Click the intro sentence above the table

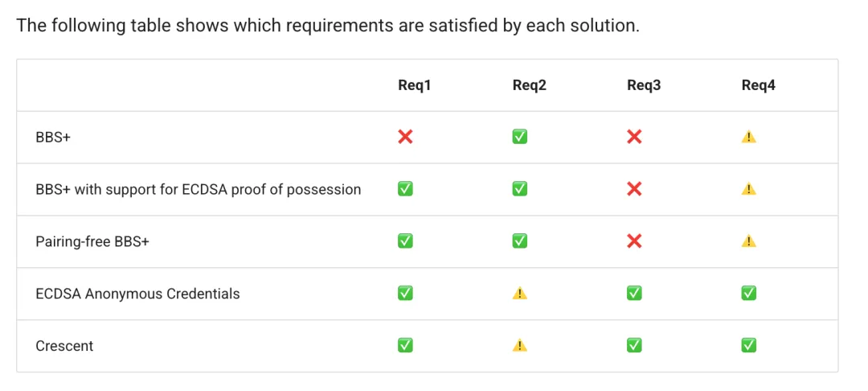(x=328, y=26)
